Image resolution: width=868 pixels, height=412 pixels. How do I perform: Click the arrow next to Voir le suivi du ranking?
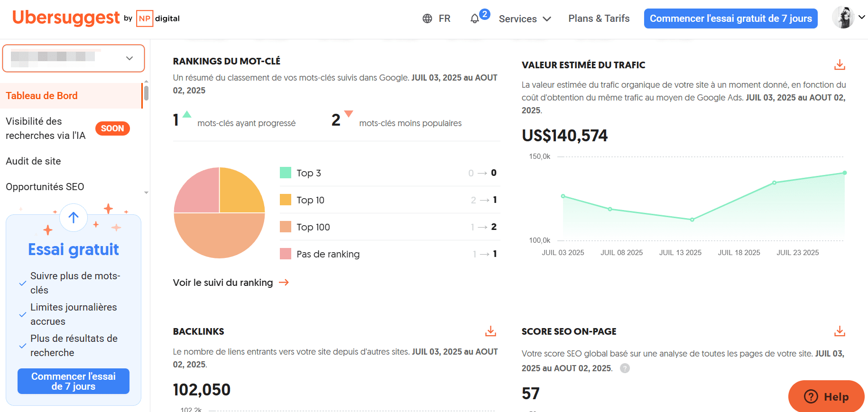pos(284,283)
